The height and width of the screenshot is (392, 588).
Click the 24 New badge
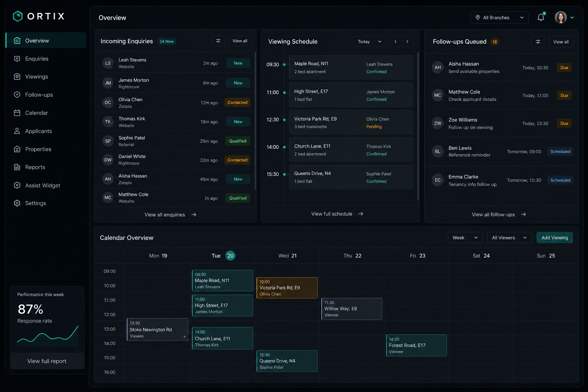[167, 41]
